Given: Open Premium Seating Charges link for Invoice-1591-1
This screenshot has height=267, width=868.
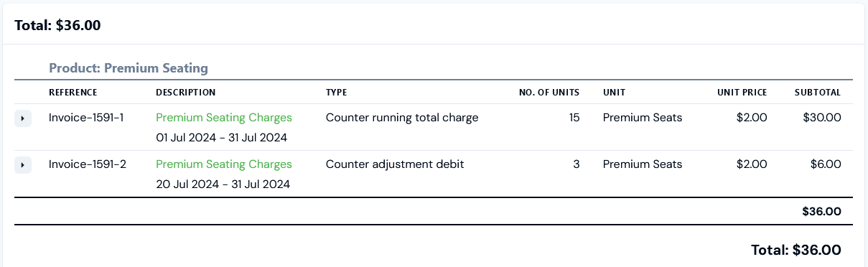Looking at the screenshot, I should (x=224, y=118).
